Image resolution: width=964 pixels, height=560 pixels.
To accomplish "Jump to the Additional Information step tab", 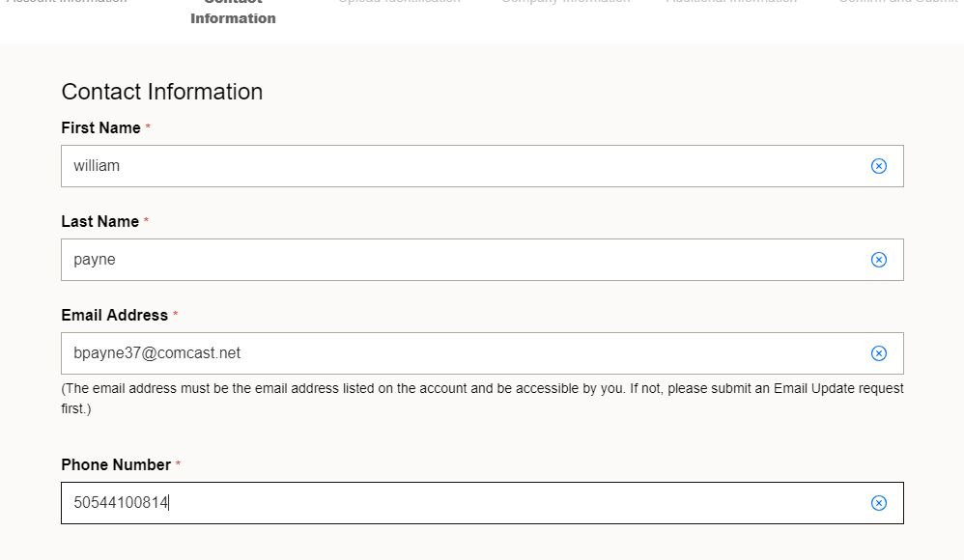I will pyautogui.click(x=731, y=2).
